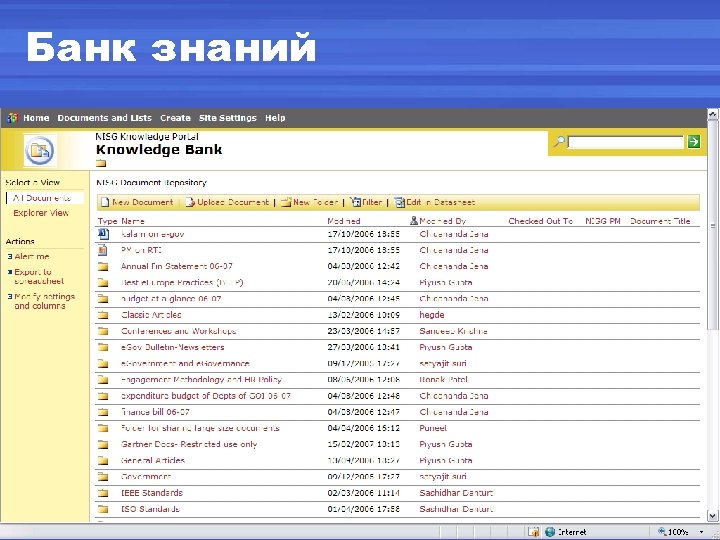The height and width of the screenshot is (540, 720).
Task: Click folder icon of eGov Bulletin-Newsletters
Action: tap(103, 348)
